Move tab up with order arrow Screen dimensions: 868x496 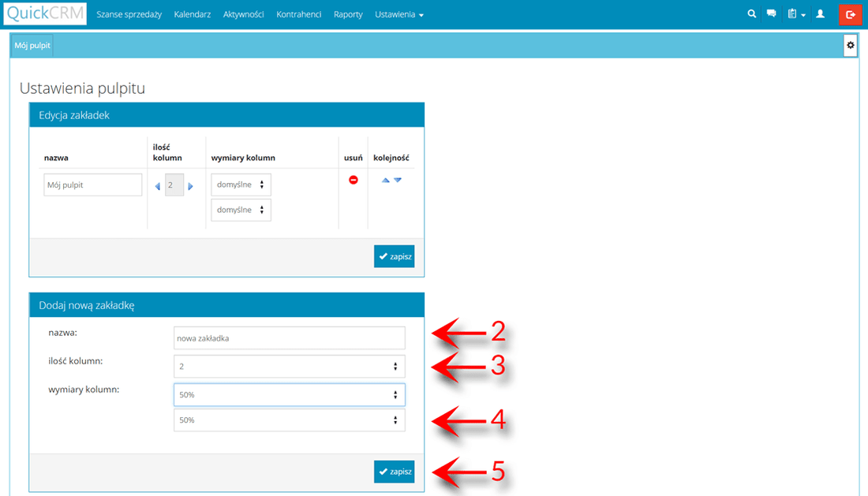coord(385,180)
